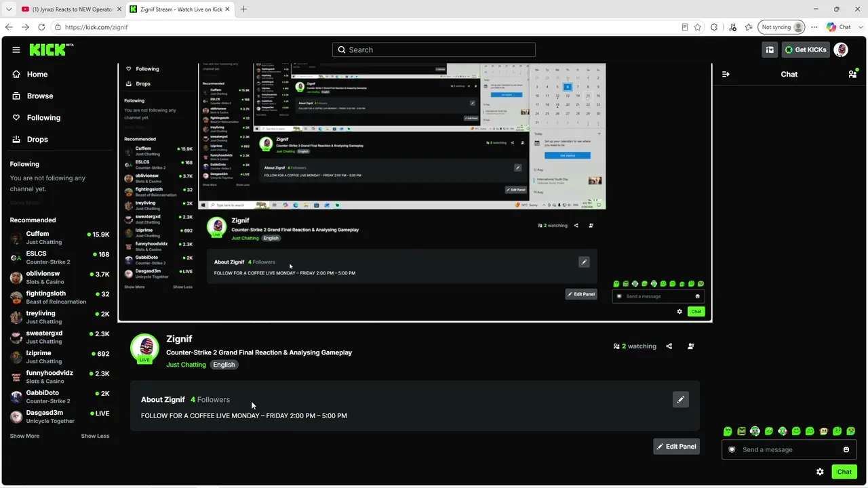Toggle the Kick sidebar hamburger menu
This screenshot has width=868, height=488.
click(x=16, y=49)
